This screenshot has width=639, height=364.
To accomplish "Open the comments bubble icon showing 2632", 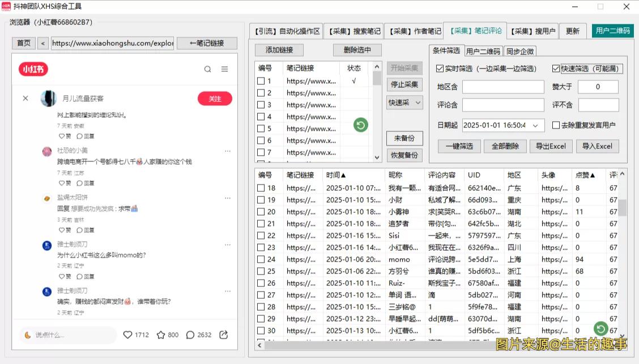I will [x=190, y=335].
